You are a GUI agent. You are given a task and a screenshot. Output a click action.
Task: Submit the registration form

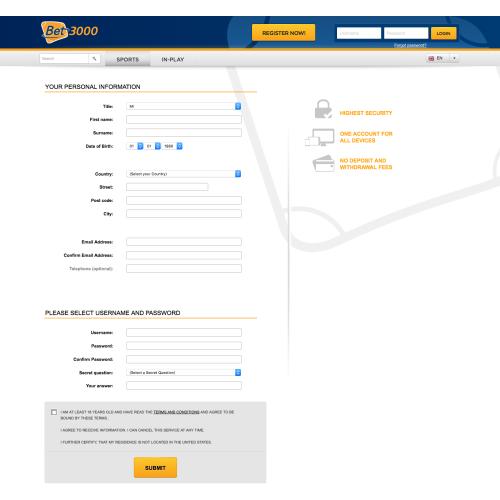click(155, 467)
